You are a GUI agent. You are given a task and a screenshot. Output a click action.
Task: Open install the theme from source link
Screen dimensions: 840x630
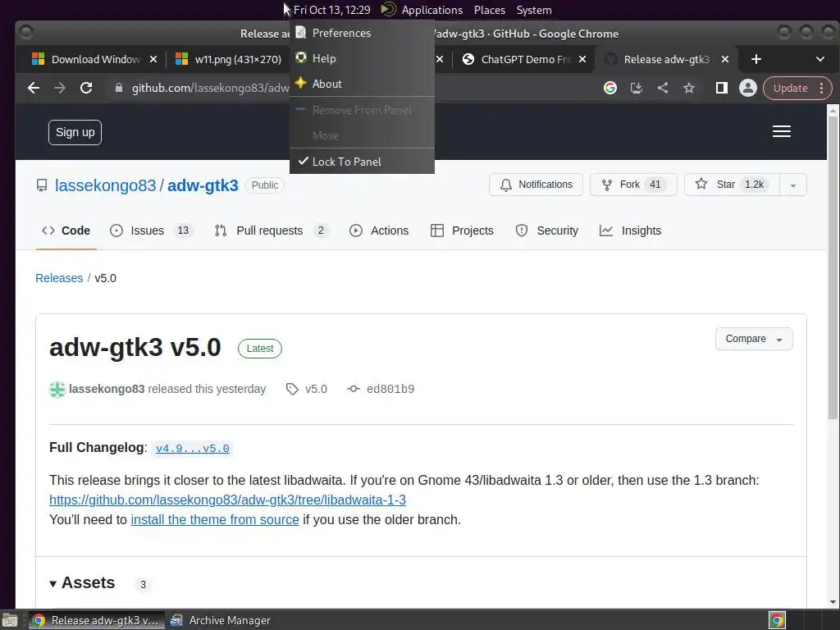tap(215, 519)
